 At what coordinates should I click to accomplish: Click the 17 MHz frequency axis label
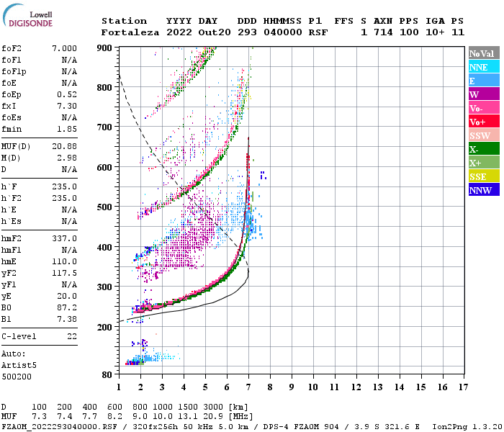pyautogui.click(x=463, y=387)
